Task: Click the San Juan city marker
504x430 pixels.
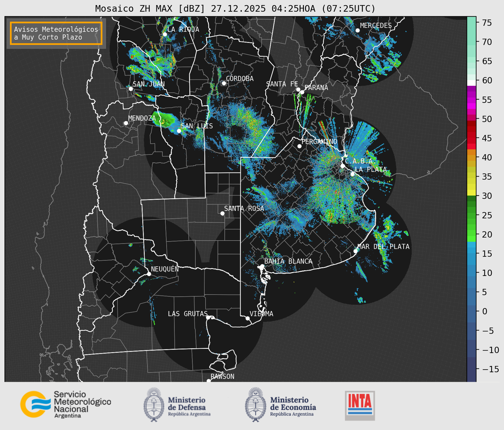Action: (131, 89)
